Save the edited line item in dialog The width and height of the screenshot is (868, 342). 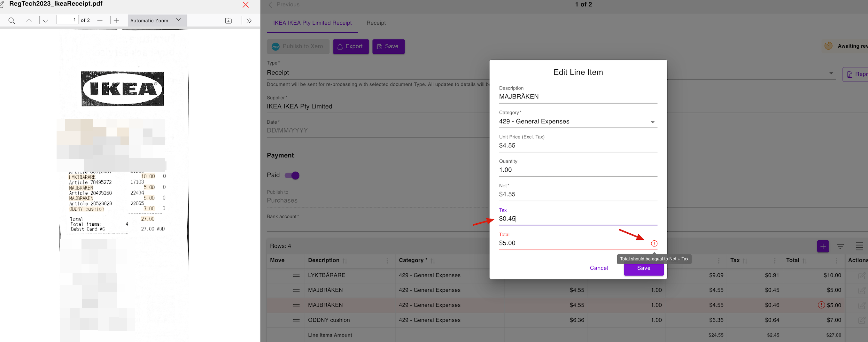click(x=644, y=268)
